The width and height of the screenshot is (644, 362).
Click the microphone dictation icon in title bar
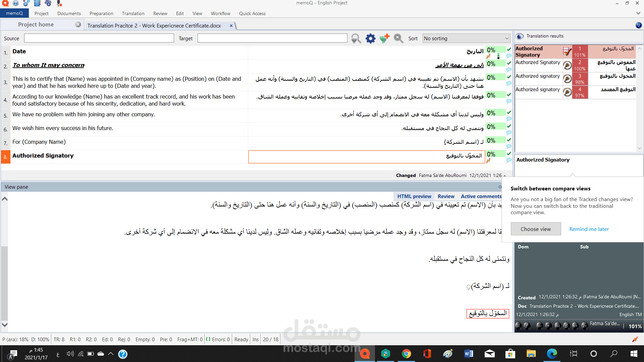click(x=59, y=3)
